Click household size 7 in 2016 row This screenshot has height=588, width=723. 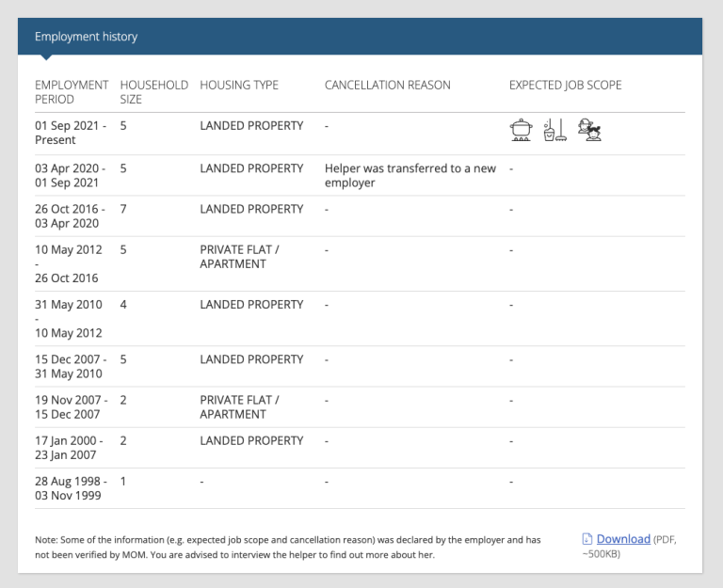pyautogui.click(x=123, y=209)
